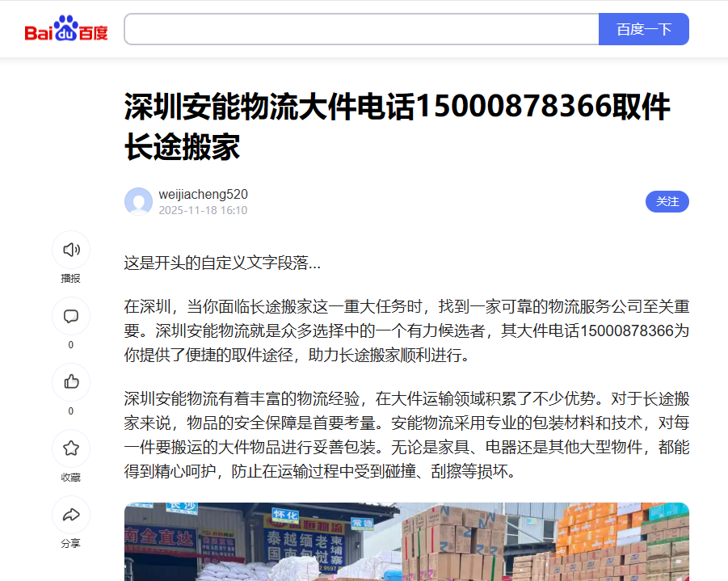Screen dimensions: 728x581
Task: Follow the author with 关注 button
Action: pyautogui.click(x=667, y=201)
